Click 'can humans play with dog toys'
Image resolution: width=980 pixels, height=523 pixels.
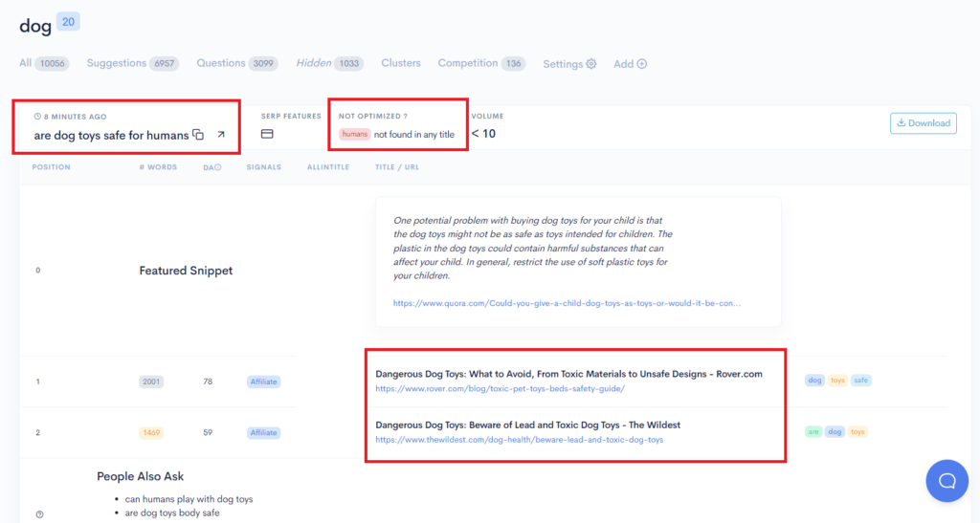(x=189, y=499)
